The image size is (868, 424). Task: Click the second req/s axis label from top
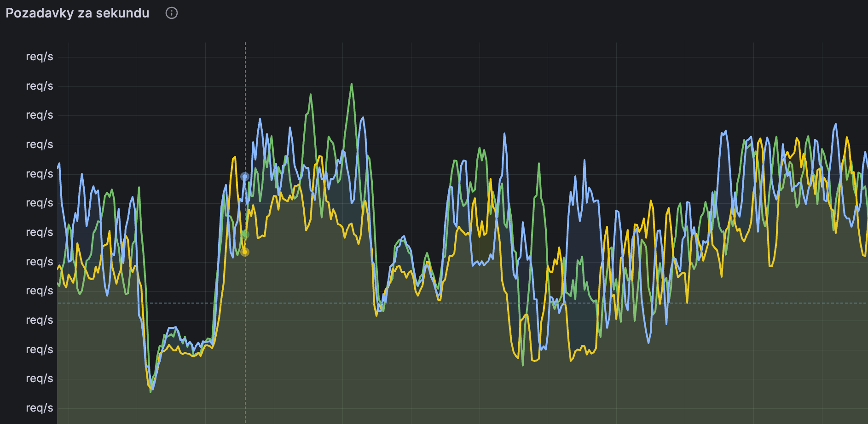coord(40,86)
